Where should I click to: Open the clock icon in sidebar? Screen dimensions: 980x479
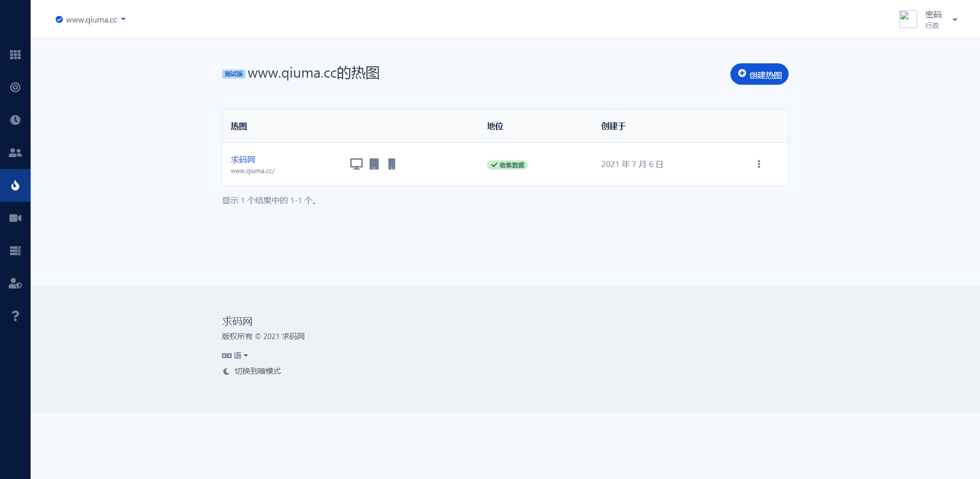[x=15, y=120]
